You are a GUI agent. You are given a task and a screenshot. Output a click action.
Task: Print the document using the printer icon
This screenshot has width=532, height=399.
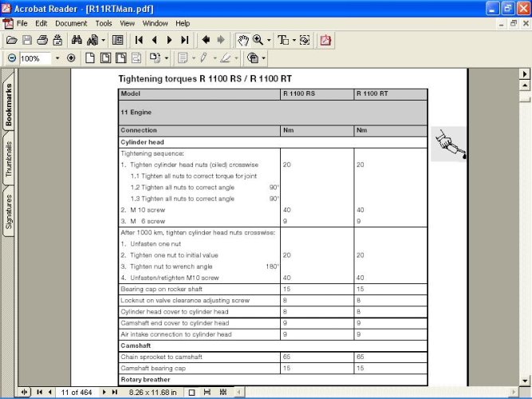pyautogui.click(x=42, y=40)
